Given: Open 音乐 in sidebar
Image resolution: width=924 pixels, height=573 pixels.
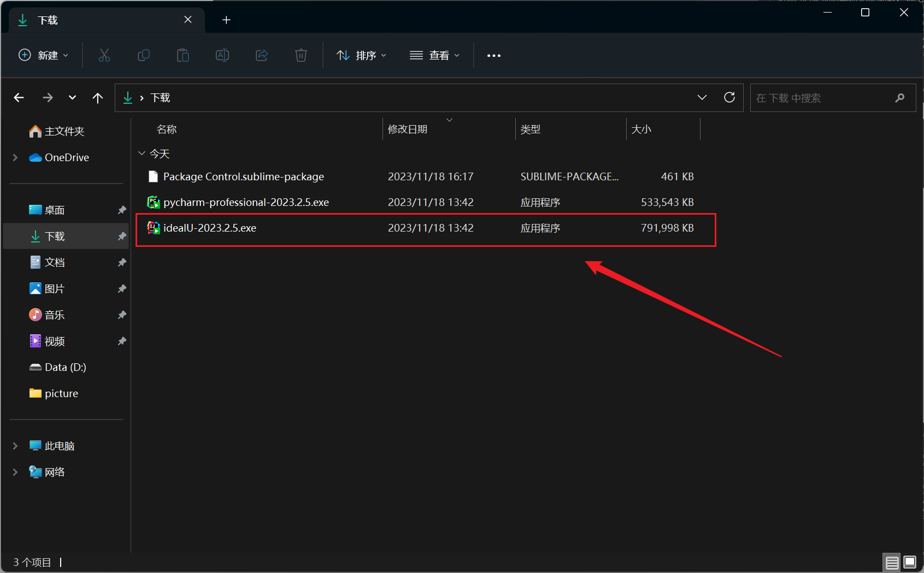Looking at the screenshot, I should tap(46, 315).
